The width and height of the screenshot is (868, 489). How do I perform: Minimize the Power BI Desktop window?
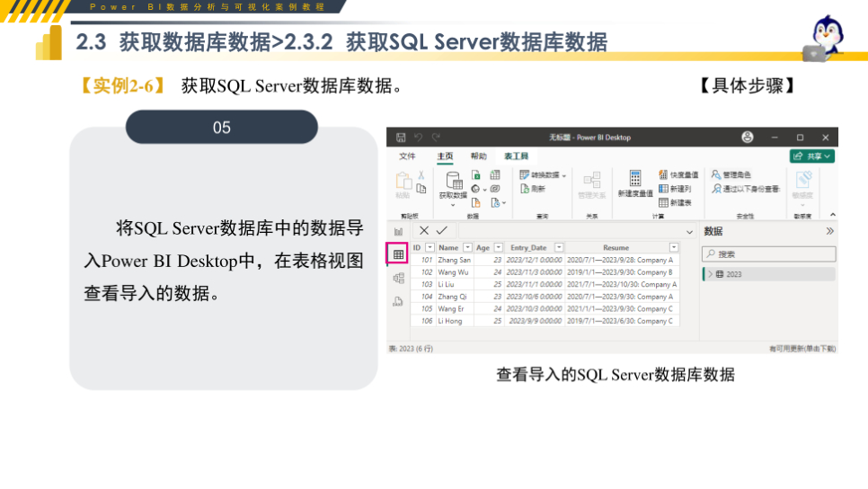pos(775,138)
